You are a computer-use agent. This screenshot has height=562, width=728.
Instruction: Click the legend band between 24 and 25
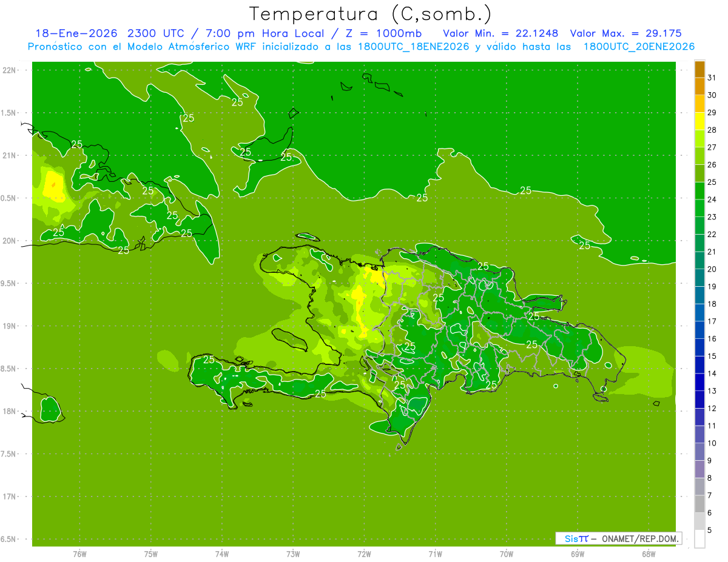click(x=699, y=191)
